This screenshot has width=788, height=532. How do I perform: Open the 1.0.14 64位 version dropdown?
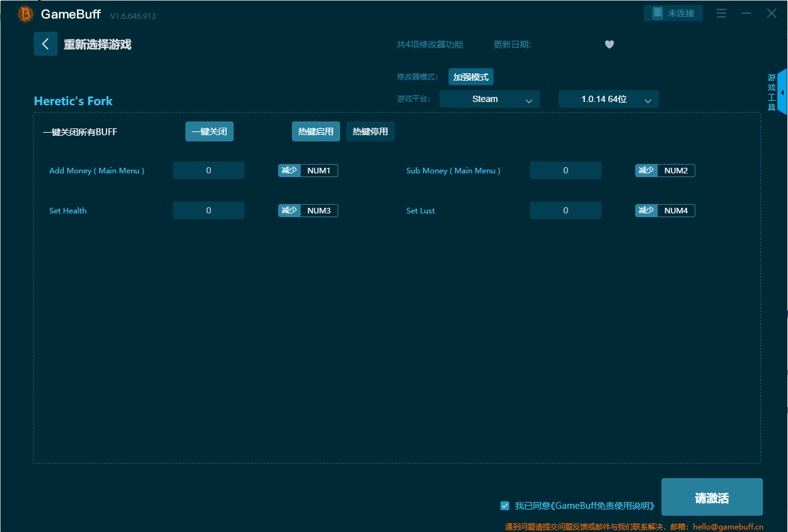click(609, 99)
